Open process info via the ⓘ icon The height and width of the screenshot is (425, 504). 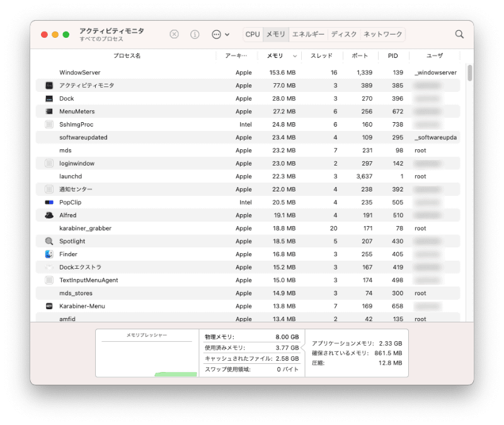[195, 34]
